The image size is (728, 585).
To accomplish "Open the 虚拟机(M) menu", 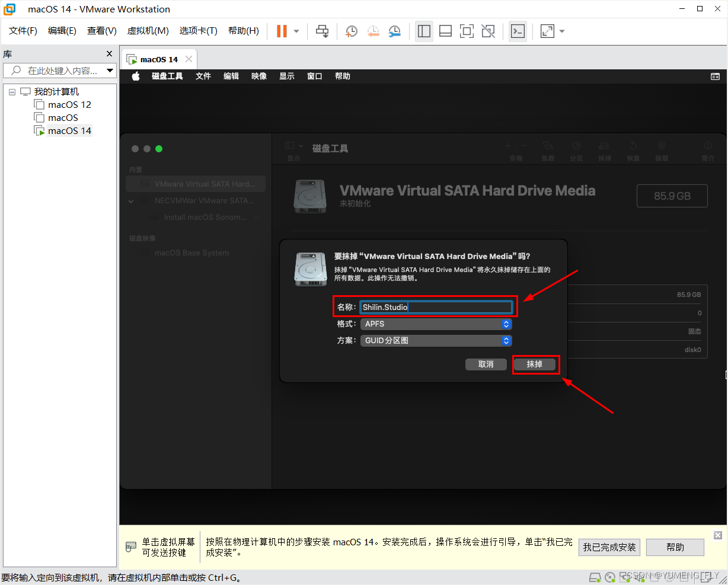I will pos(148,31).
